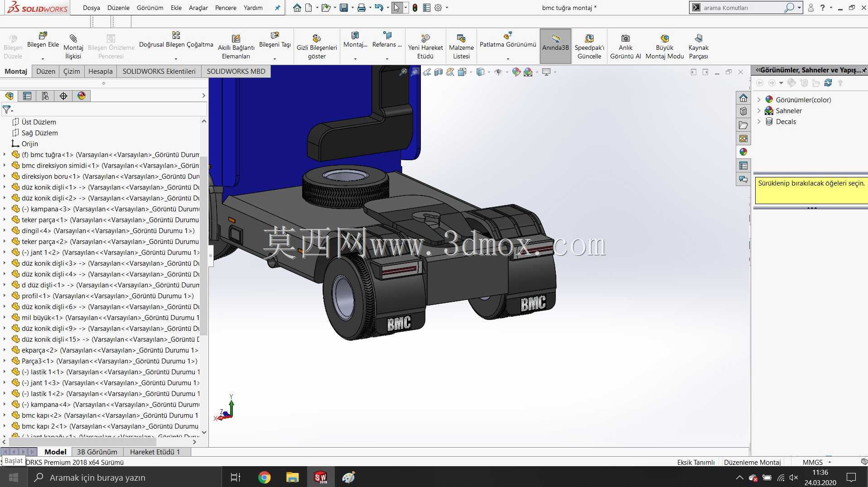868x487 pixels.
Task: Open the Options gear icon
Action: [438, 8]
